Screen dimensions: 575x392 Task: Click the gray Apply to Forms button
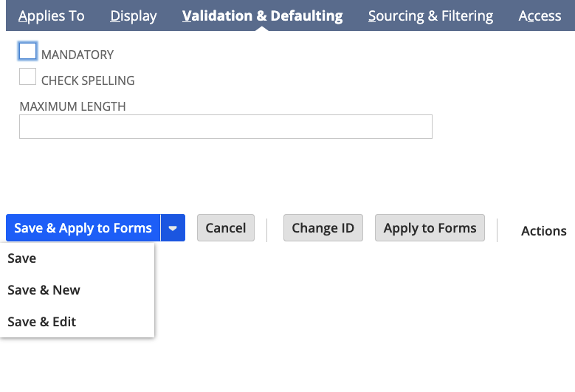(430, 227)
